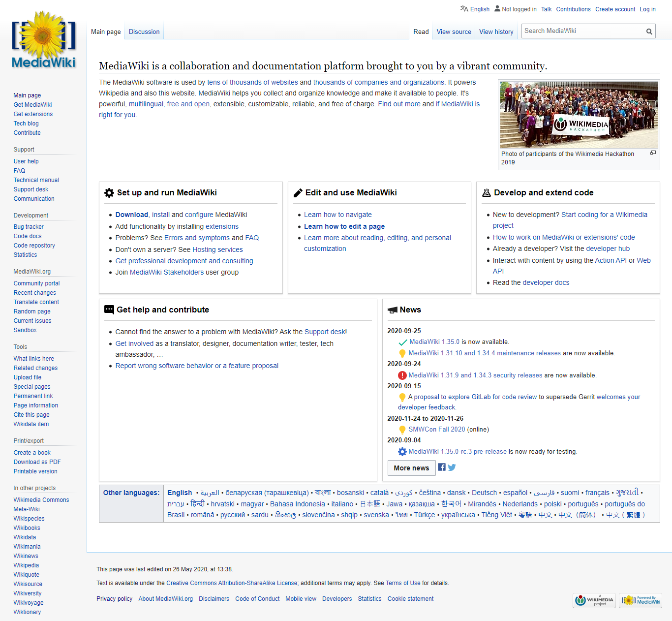
Task: Click the enlarge icon on the Hackathon photo
Action: coord(653,153)
